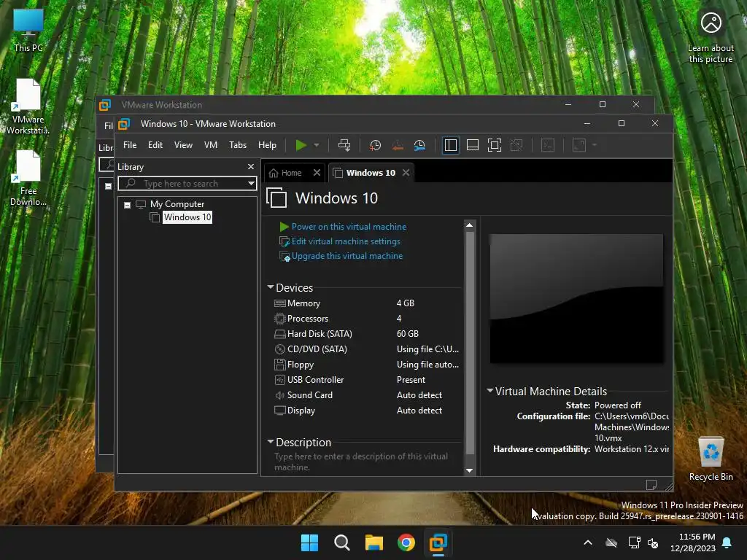The width and height of the screenshot is (747, 560).
Task: Open the Edit menu
Action: [x=155, y=145]
